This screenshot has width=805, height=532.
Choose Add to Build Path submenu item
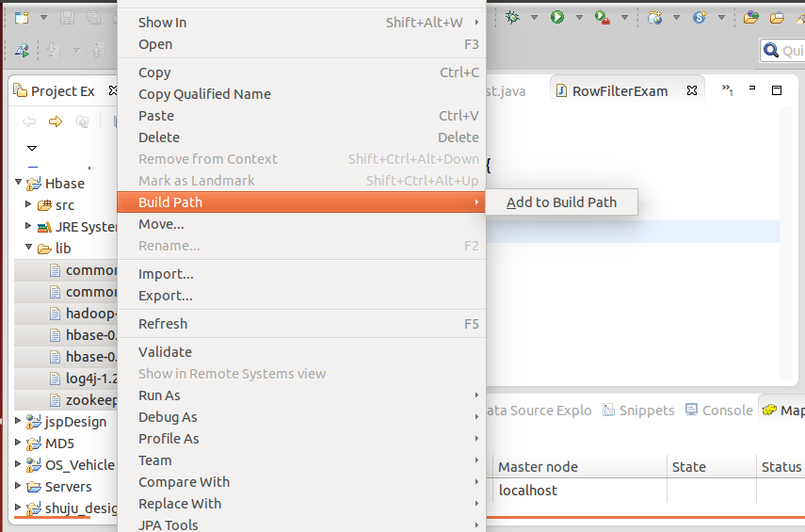[x=561, y=202]
